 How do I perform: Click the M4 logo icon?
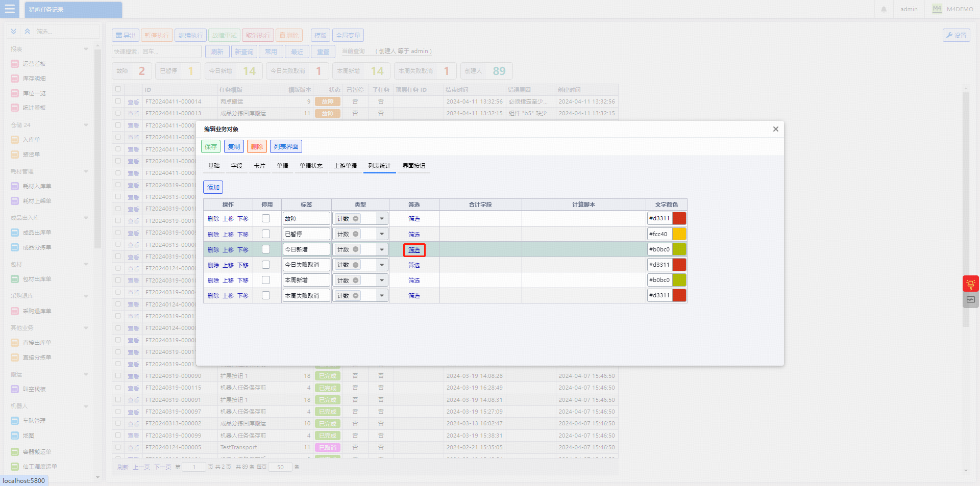[x=937, y=9]
